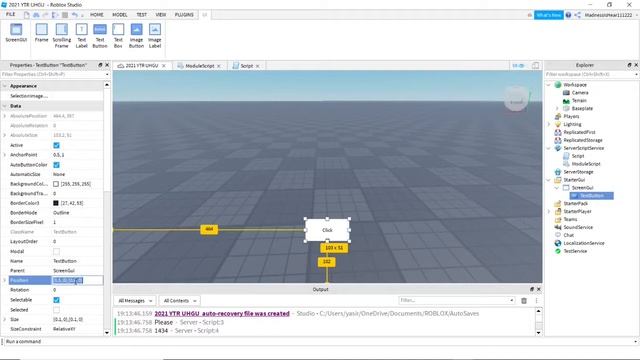Insert a Scrolling Frame element
The image size is (640, 360).
click(x=62, y=36)
